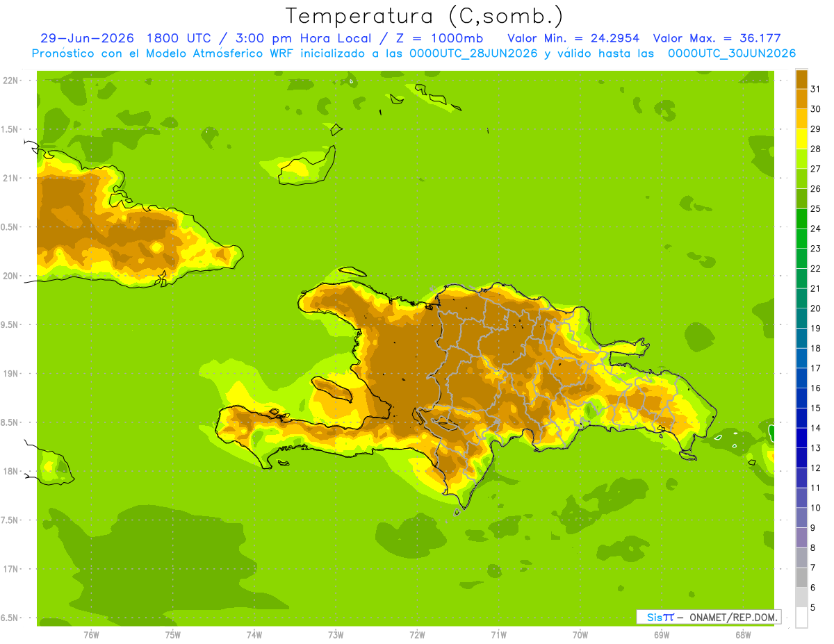Click the '70W' longitude axis label
The height and width of the screenshot is (644, 834).
(x=580, y=634)
